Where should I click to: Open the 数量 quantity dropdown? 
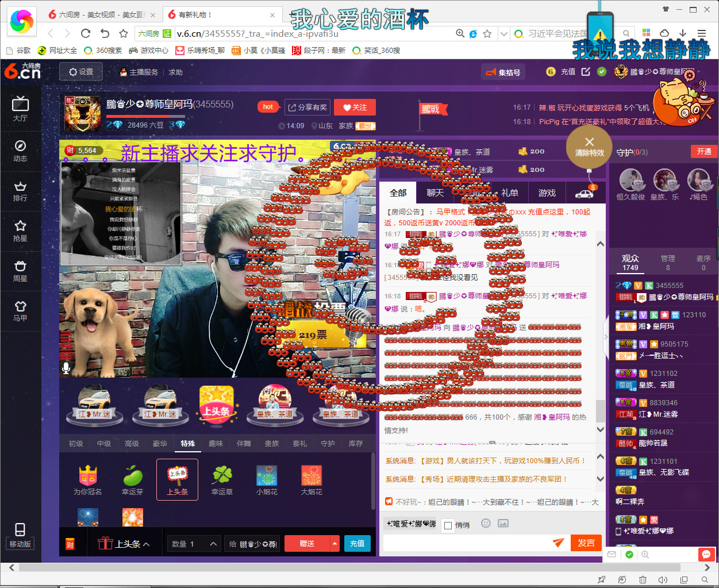[x=195, y=544]
